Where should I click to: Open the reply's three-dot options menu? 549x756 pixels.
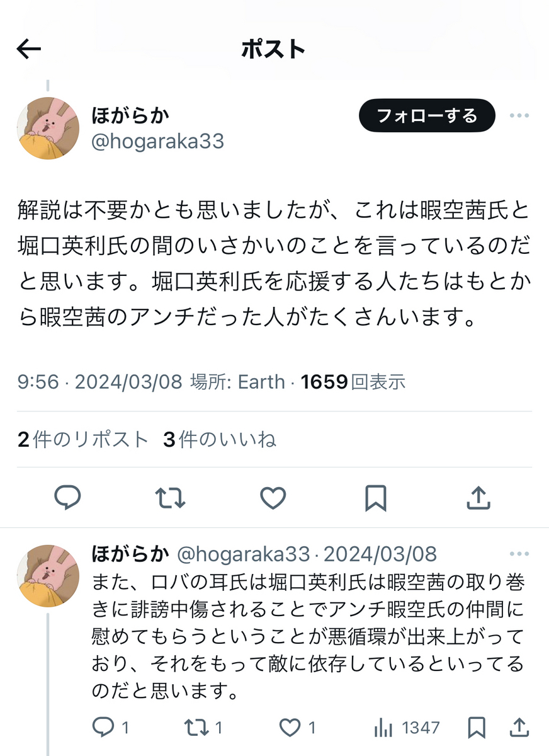click(519, 554)
